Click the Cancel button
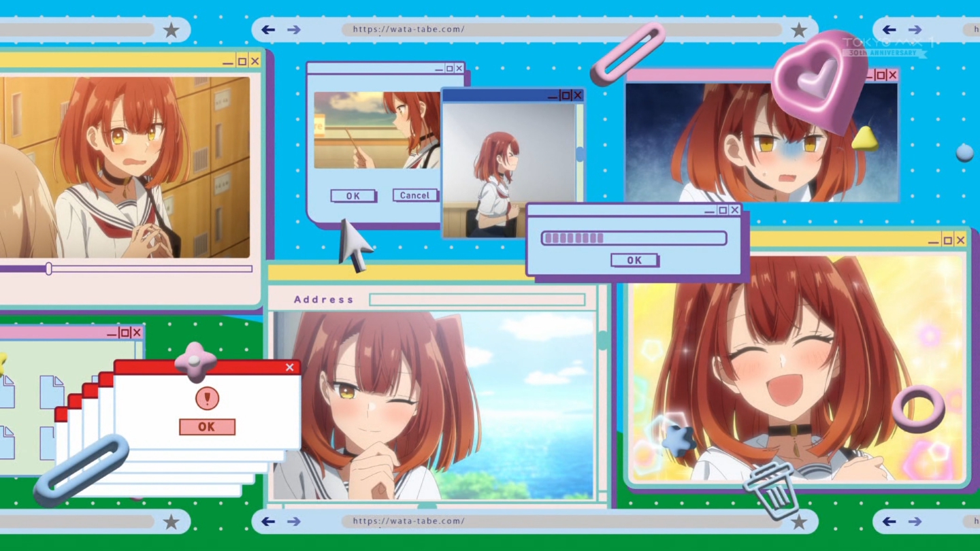Screen dimensions: 980x551 point(414,195)
